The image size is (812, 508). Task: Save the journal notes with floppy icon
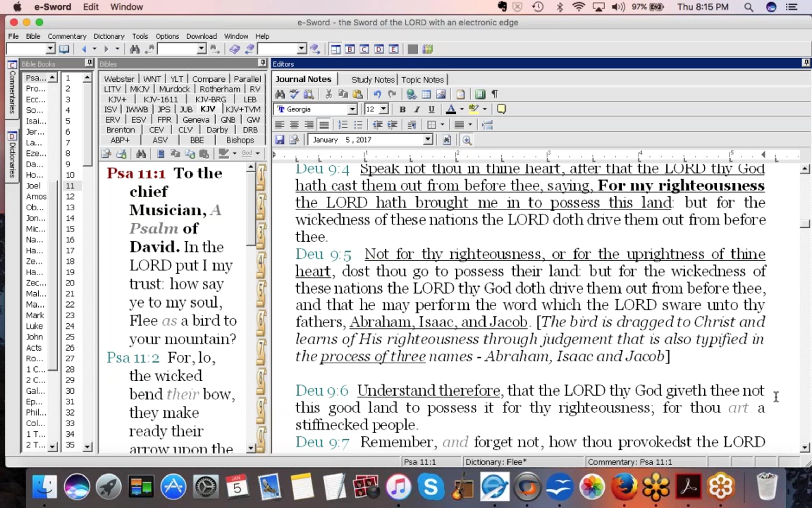point(279,140)
